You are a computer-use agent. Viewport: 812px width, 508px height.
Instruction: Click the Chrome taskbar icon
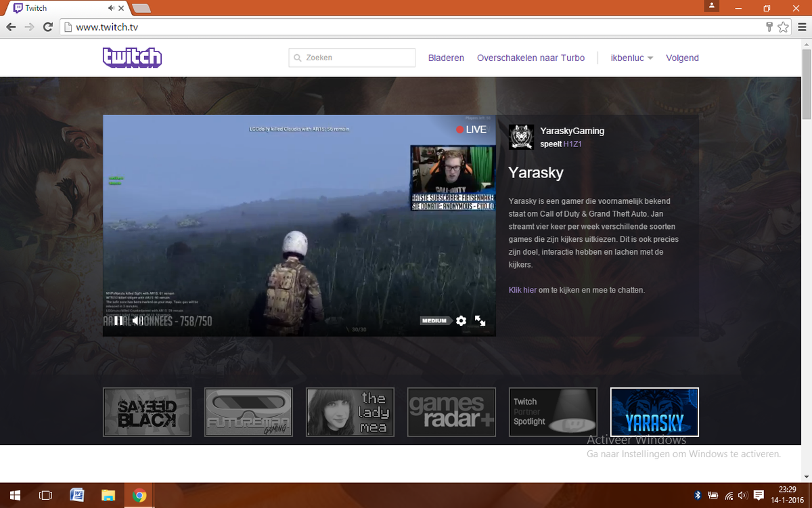[139, 496]
